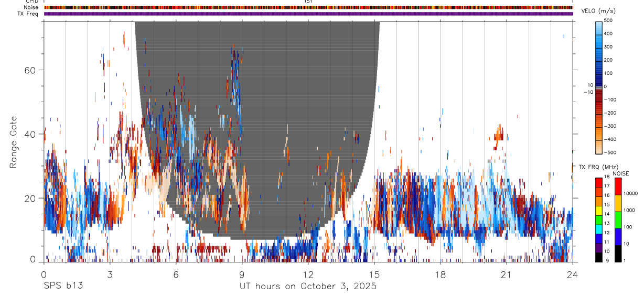Click the 'SPS b13' radar label
The width and height of the screenshot is (644, 297).
pyautogui.click(x=63, y=286)
